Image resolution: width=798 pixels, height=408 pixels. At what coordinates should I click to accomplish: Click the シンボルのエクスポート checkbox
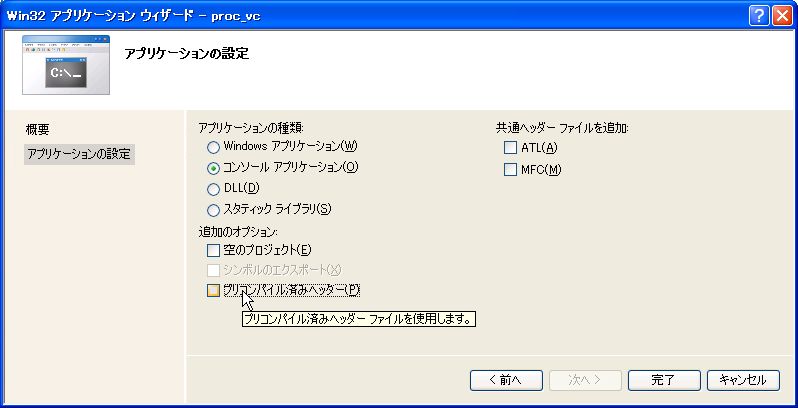[213, 270]
